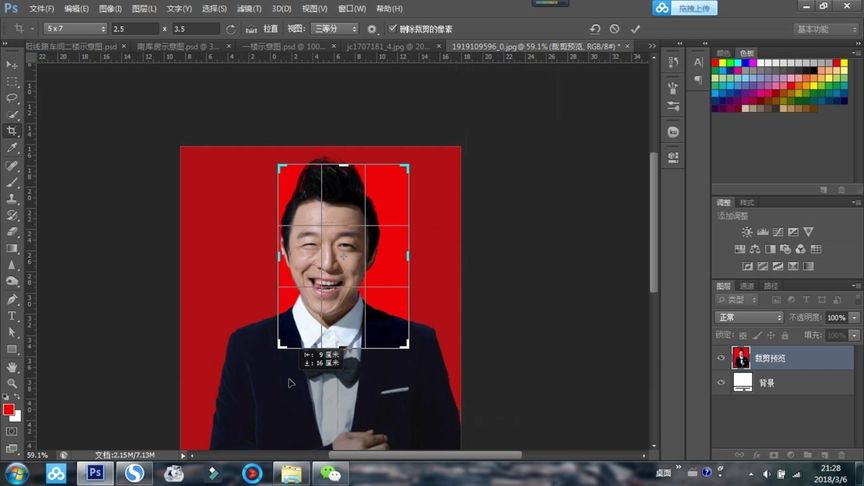Open crop settings gear icon
864x486 pixels.
[372, 29]
